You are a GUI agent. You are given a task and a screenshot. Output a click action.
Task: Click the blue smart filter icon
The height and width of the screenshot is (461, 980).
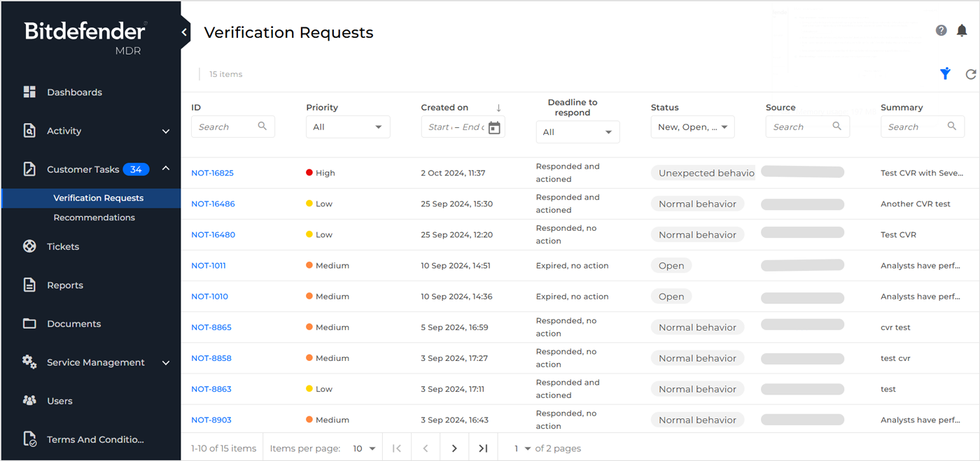[945, 73]
